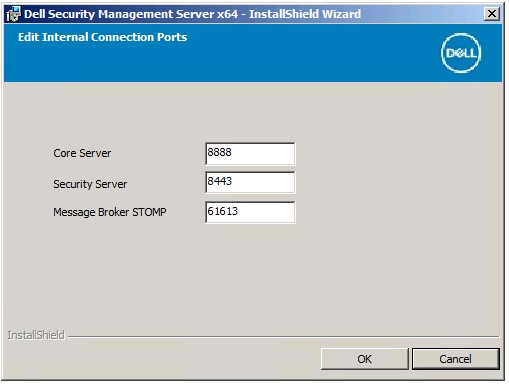Click the Core Server label
The height and width of the screenshot is (385, 509).
point(82,153)
